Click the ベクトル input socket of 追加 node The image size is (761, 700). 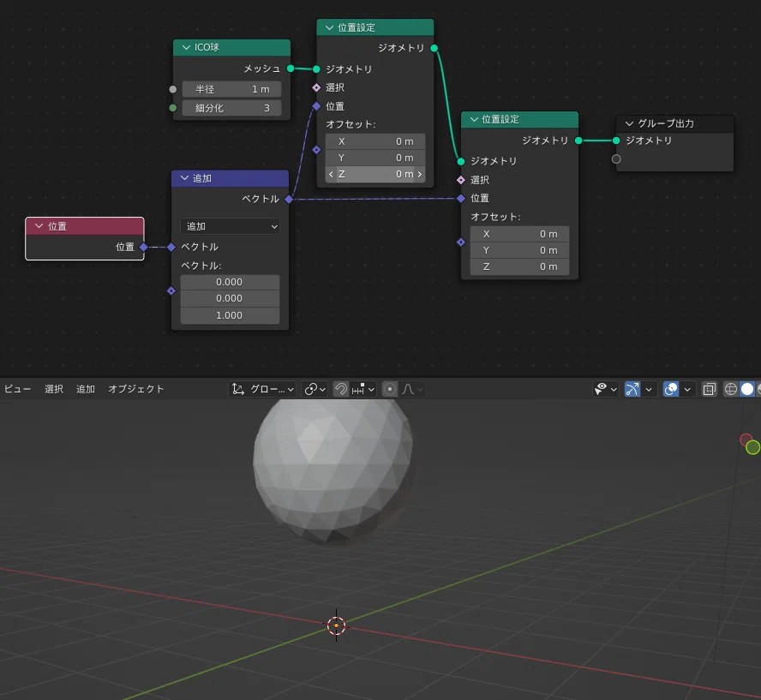(171, 248)
